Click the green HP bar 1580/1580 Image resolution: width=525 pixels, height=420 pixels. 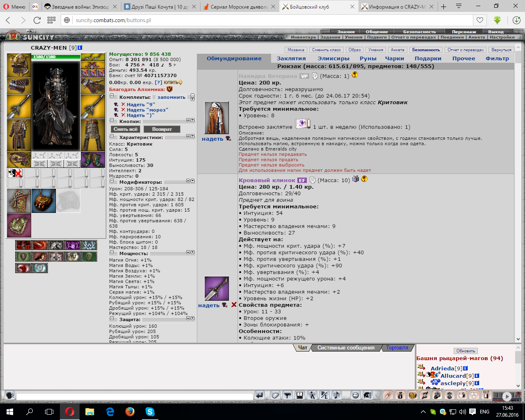pos(56,57)
